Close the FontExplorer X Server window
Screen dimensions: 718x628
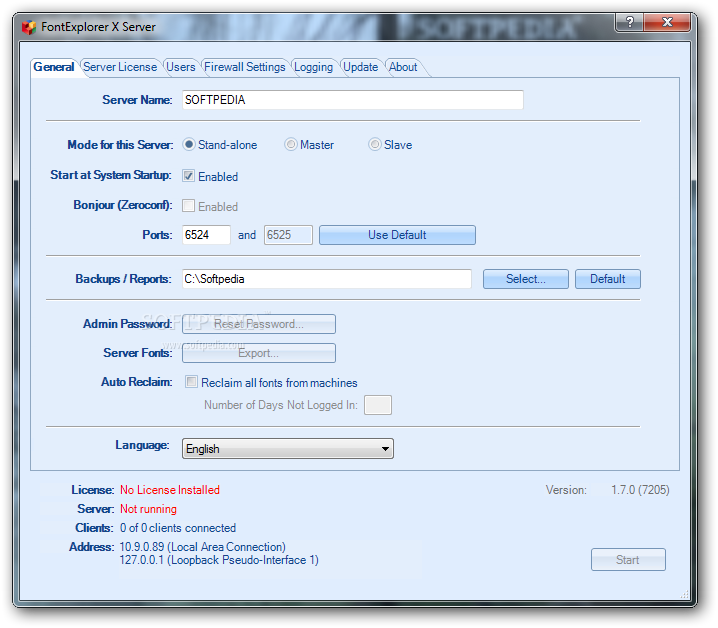(x=667, y=22)
